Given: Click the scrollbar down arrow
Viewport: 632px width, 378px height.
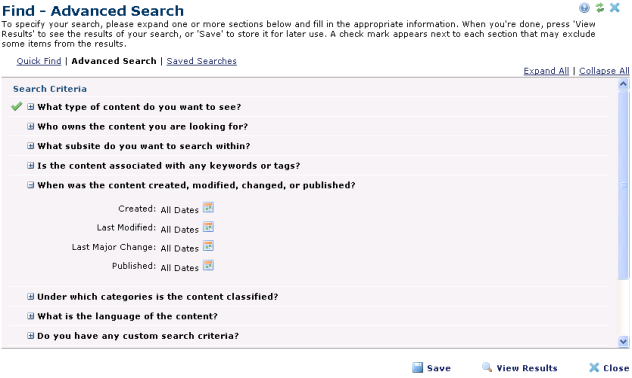Looking at the screenshot, I should [x=623, y=342].
